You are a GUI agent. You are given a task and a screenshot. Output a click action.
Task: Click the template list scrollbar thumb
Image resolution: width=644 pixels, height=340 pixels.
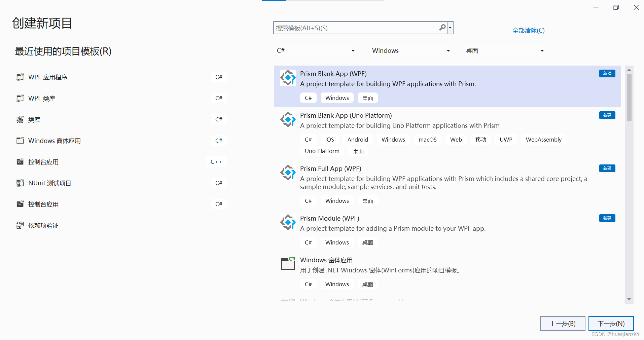pyautogui.click(x=629, y=98)
